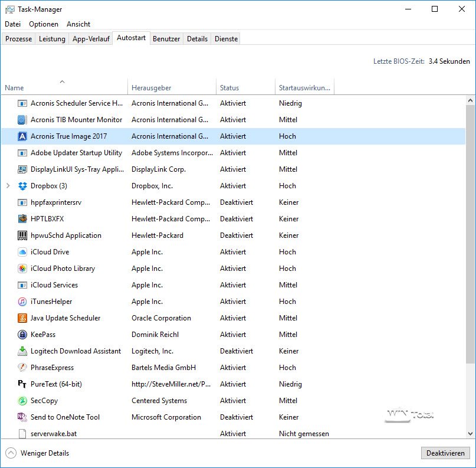476x468 pixels.
Task: Expand the Dropbox (3) group
Action: pyautogui.click(x=8, y=186)
